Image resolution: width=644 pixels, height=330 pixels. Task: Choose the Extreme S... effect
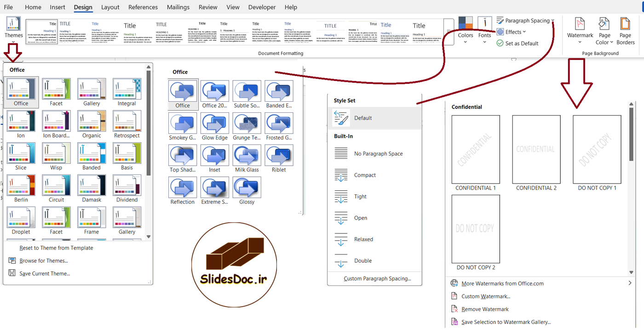[215, 191]
